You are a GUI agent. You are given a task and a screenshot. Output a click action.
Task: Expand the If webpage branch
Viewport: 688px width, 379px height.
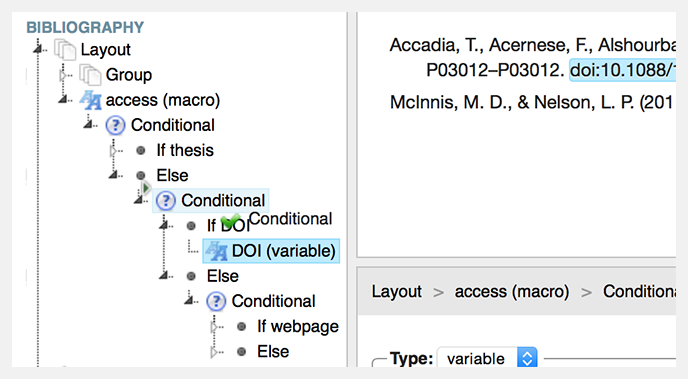(214, 327)
